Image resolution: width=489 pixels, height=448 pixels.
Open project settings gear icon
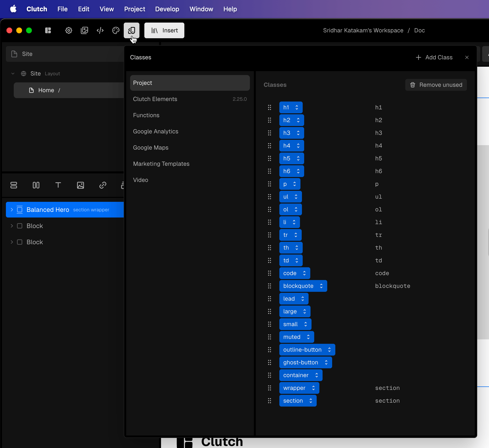click(x=69, y=30)
